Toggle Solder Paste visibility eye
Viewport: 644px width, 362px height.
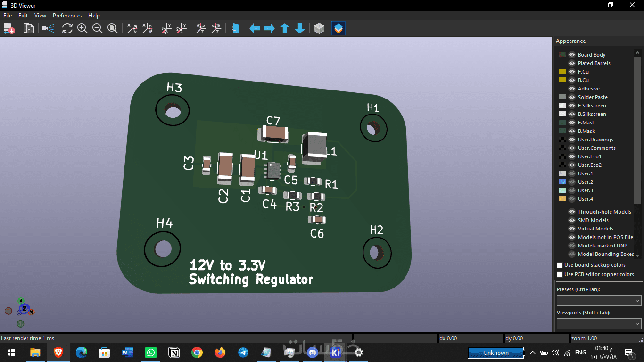pos(572,97)
